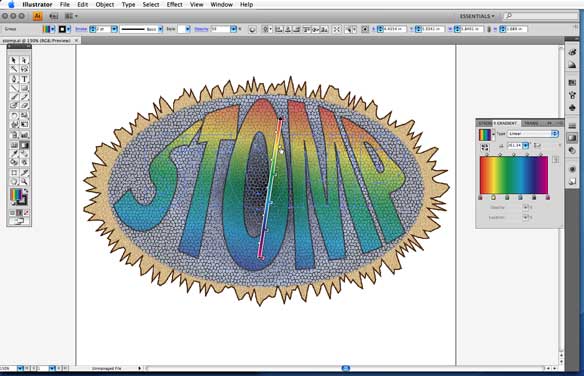Select the Zoom magnifier tool
Viewport: 584px width, 376px height.
pyautogui.click(x=25, y=182)
